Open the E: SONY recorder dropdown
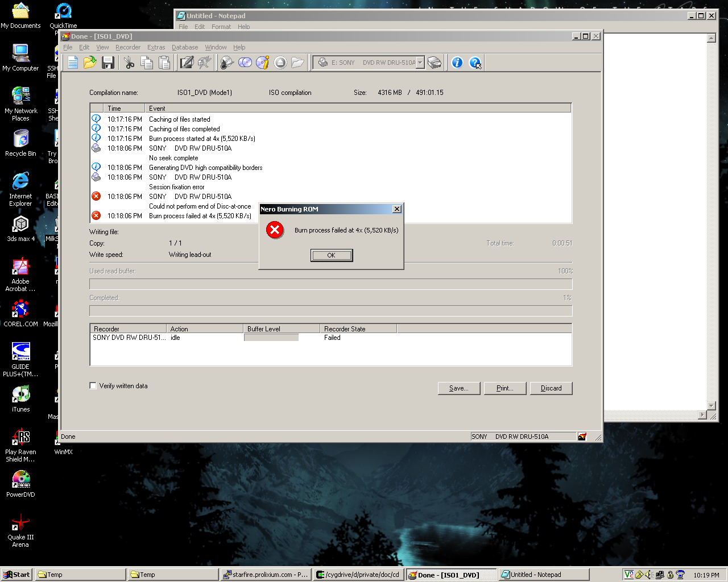This screenshot has height=582, width=728. 420,63
